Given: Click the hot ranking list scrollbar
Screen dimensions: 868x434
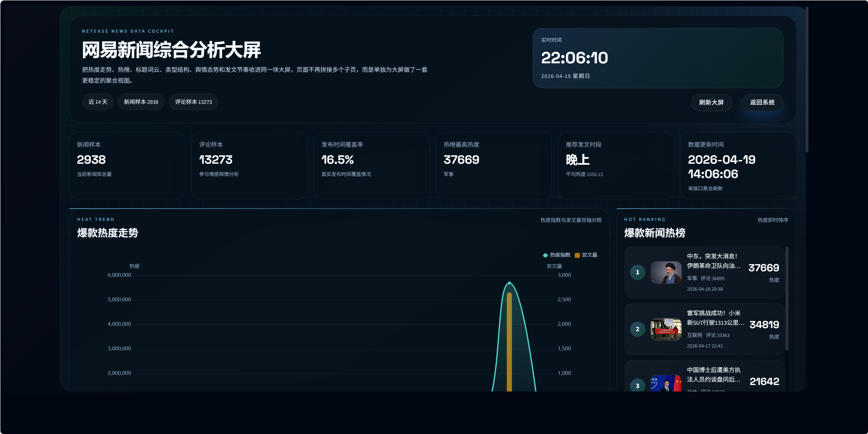Looking at the screenshot, I should point(787,298).
